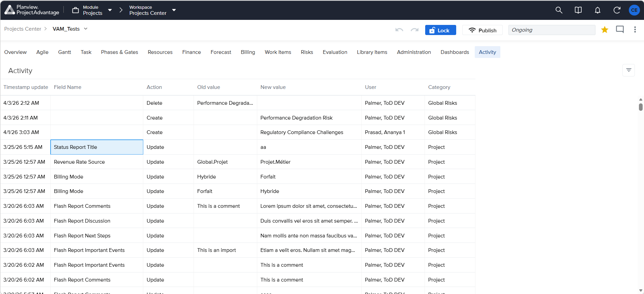Screen dimensions: 644x294
Task: Click the Lock button
Action: pos(440,30)
